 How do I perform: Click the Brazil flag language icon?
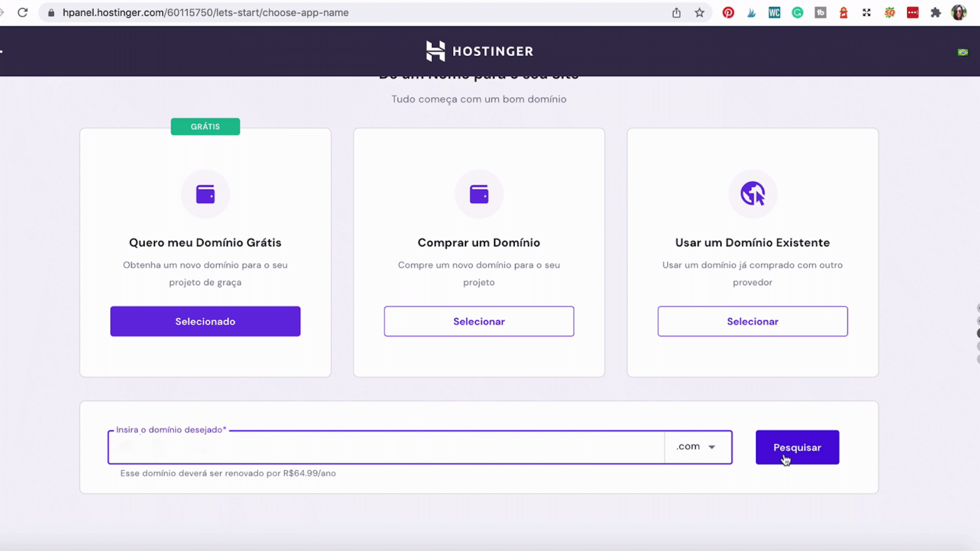click(963, 52)
